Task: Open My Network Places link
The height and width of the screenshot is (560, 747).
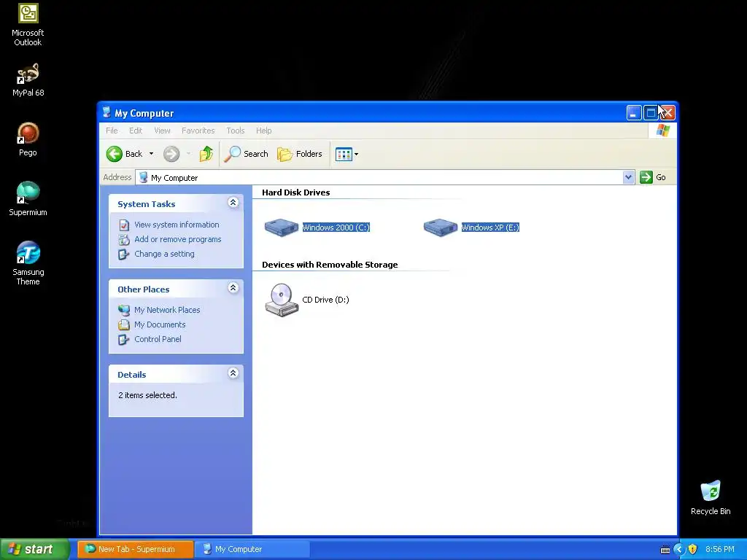Action: point(167,310)
